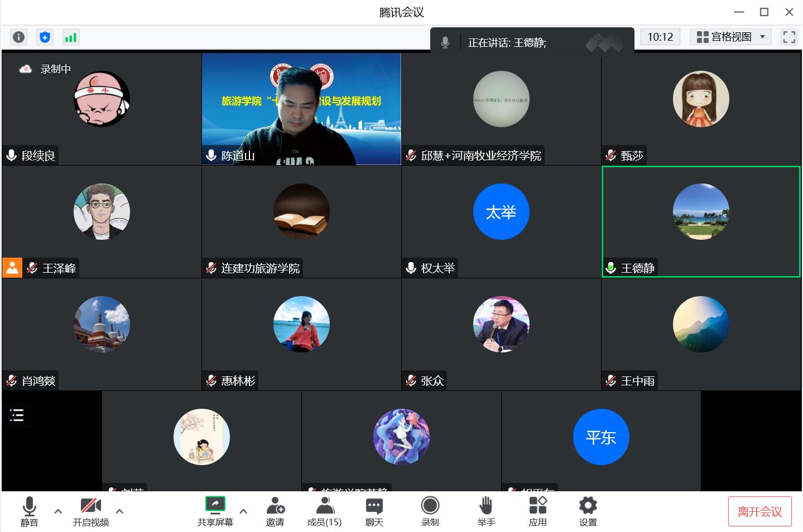803x532 pixels.
Task: Open the Share Screen (共享屏幕) option
Action: [x=215, y=511]
